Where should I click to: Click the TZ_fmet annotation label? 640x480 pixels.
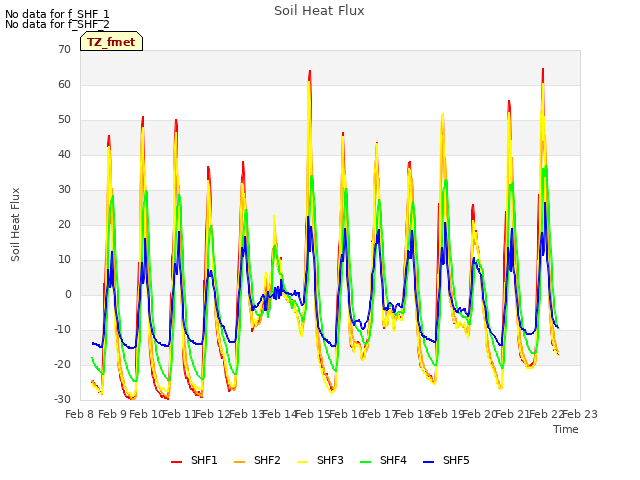click(111, 42)
